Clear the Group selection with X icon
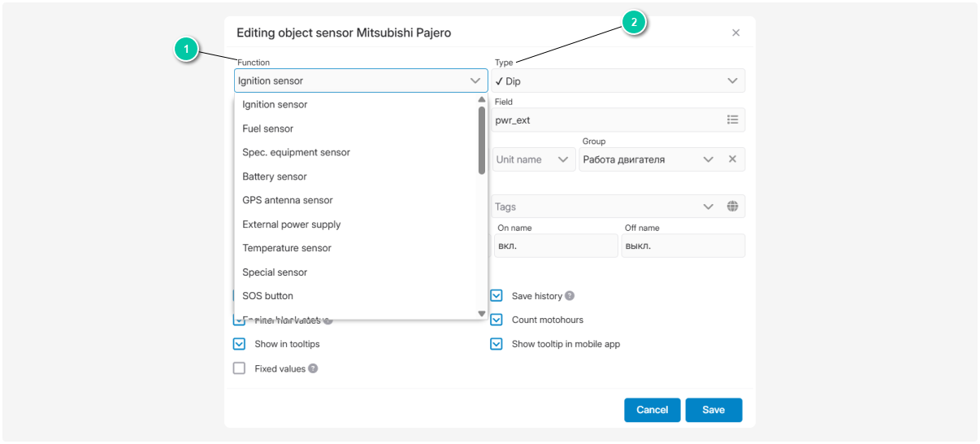This screenshot has height=444, width=980. pyautogui.click(x=732, y=159)
